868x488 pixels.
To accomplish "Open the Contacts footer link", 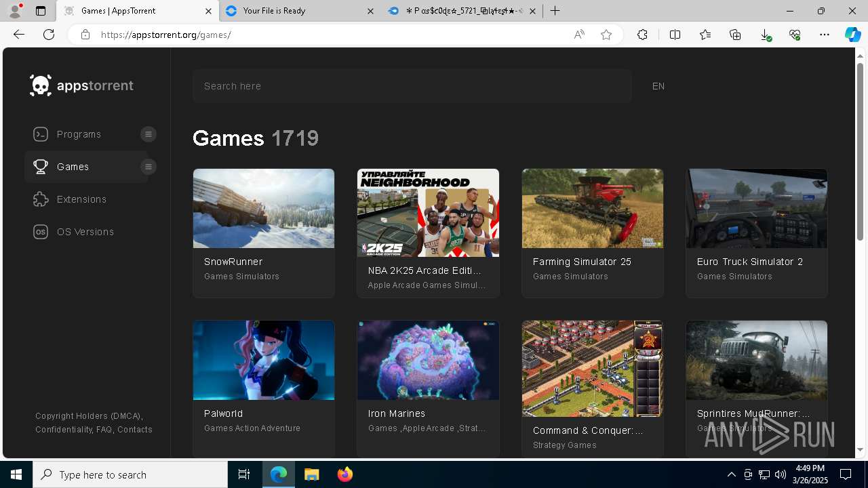I will coord(135,429).
